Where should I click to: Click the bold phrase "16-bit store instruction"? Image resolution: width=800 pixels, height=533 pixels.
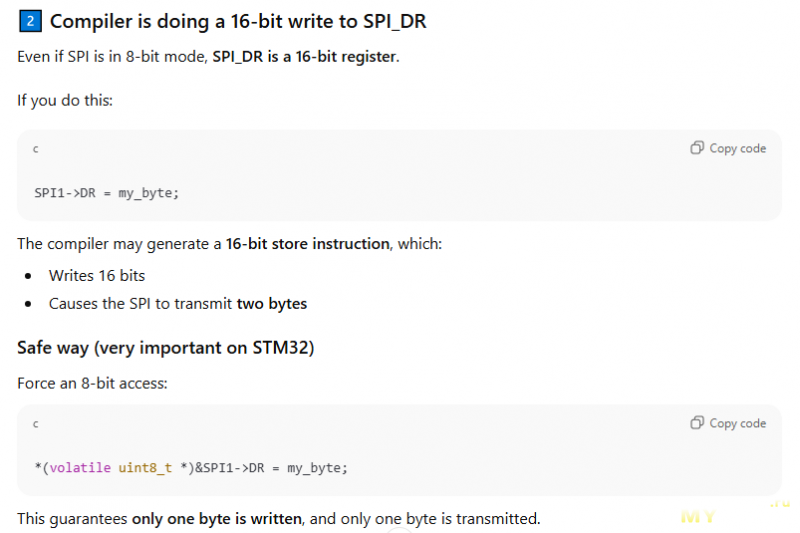coord(307,243)
